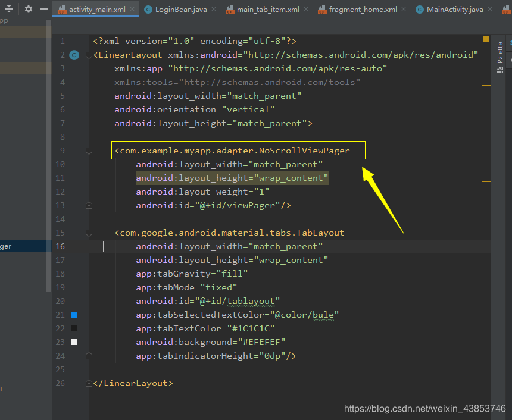512x420 pixels.
Task: Click fold end marker on line 24
Action: (x=89, y=356)
